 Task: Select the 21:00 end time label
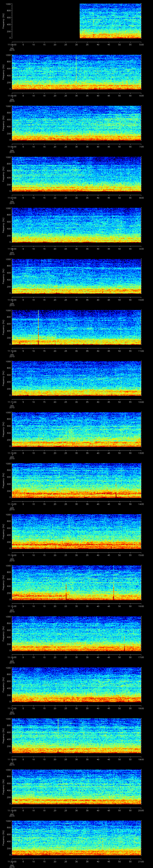pyautogui.click(x=141, y=862)
